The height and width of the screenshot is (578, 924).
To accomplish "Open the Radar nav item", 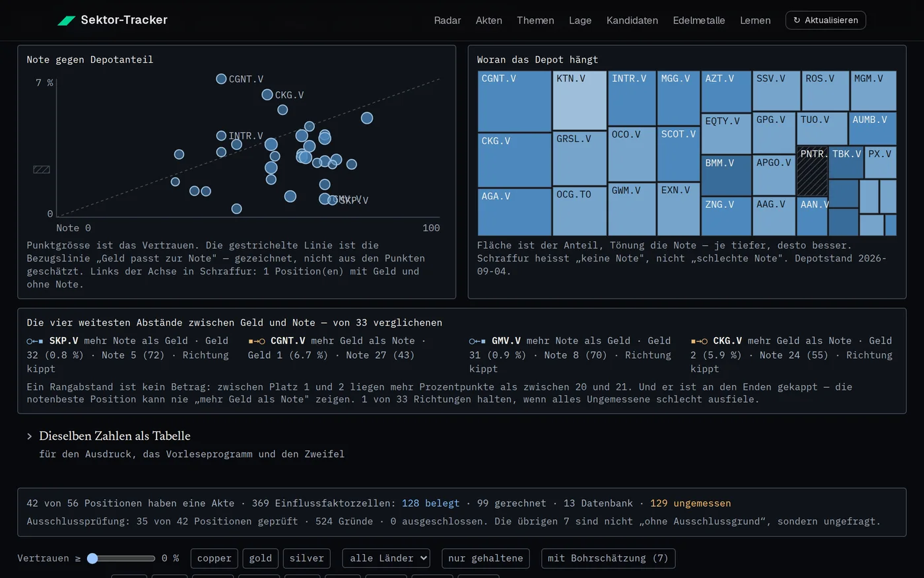I will pos(447,20).
